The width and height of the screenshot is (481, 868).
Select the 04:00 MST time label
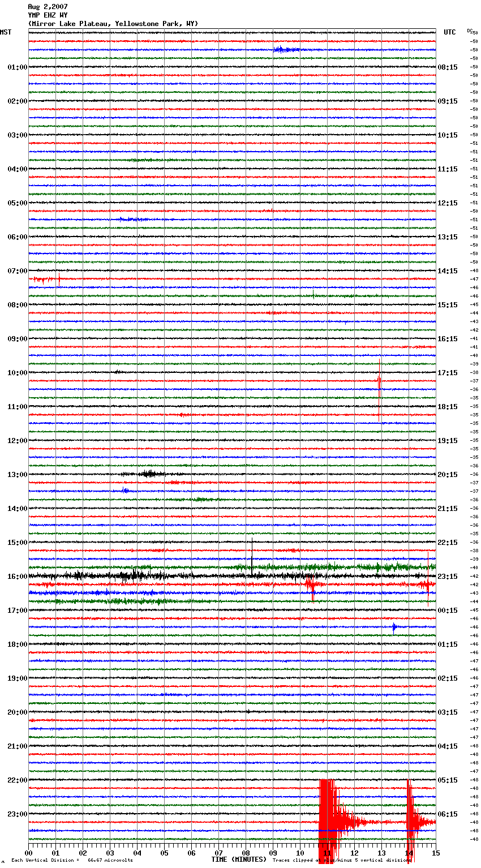tap(18, 169)
